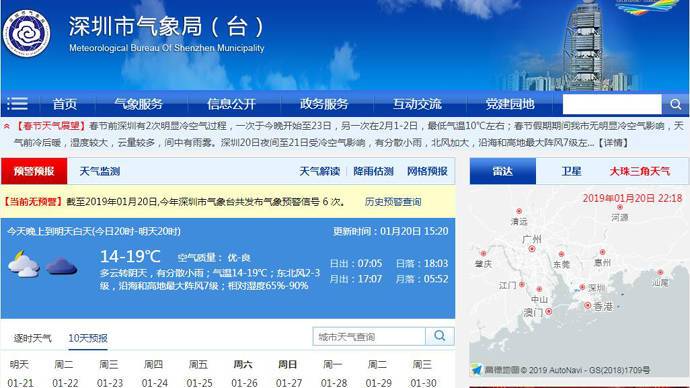
Task: Switch to the 预警预报 tab
Action: [34, 171]
